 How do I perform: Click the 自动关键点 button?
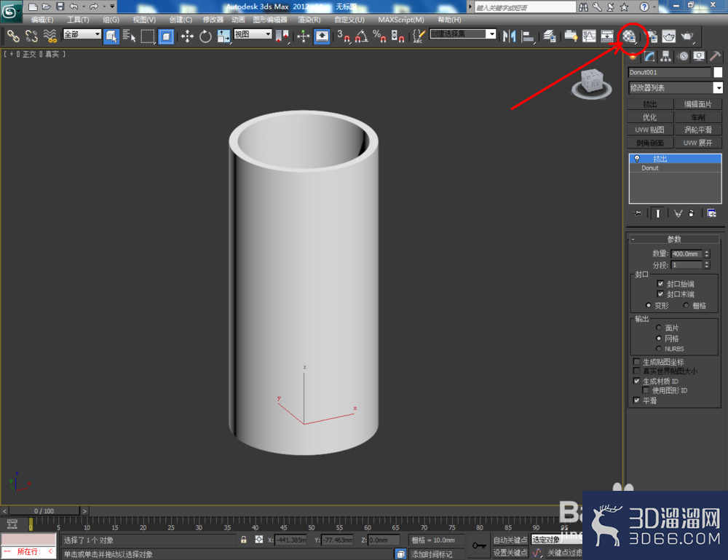[x=510, y=540]
